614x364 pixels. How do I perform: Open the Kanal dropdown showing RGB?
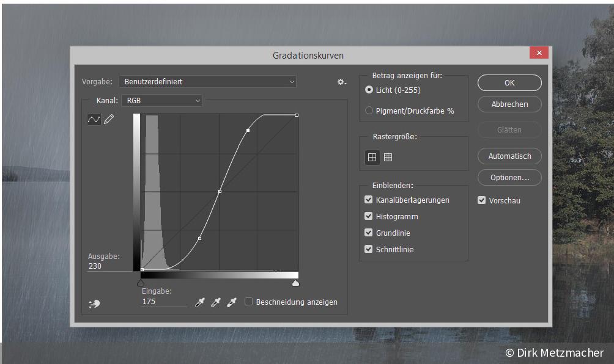tap(161, 100)
